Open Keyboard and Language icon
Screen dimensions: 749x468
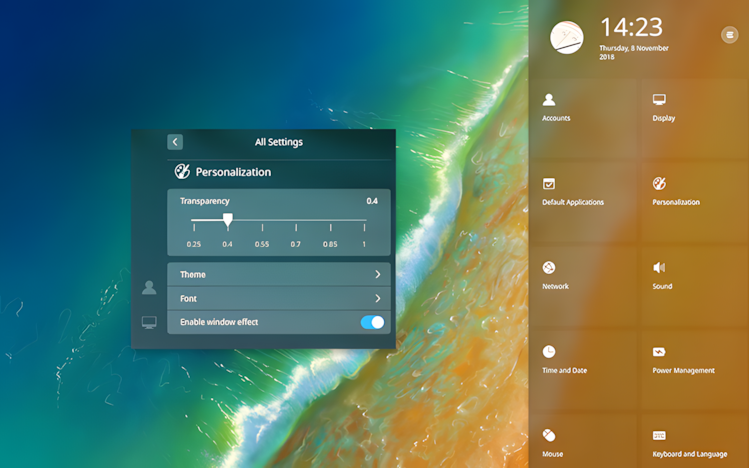pyautogui.click(x=659, y=436)
